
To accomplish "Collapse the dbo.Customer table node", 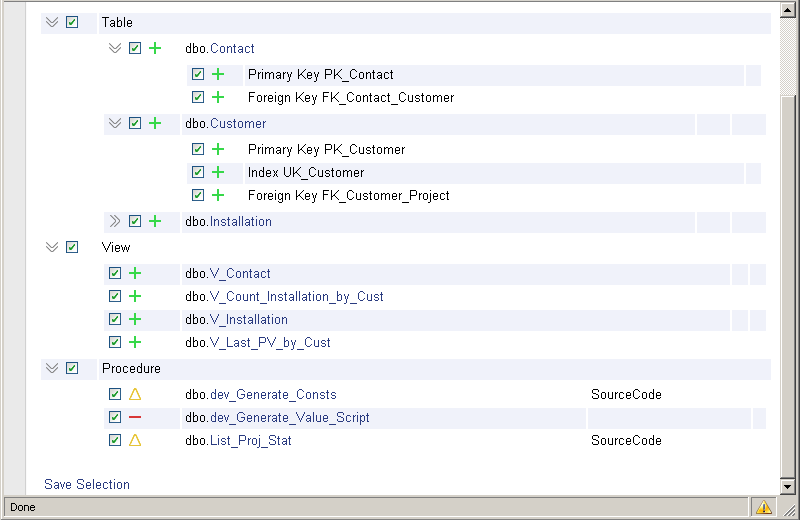I will [115, 123].
